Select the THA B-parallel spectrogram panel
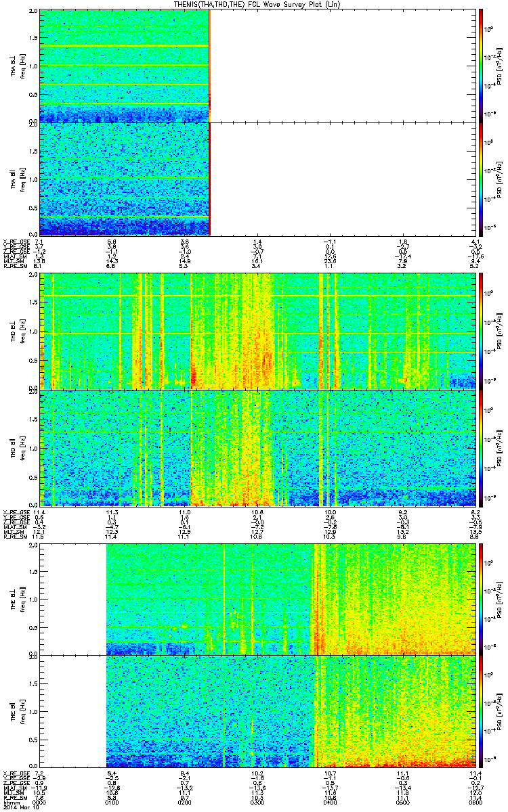Screen dimensions: 508x812 point(257,179)
